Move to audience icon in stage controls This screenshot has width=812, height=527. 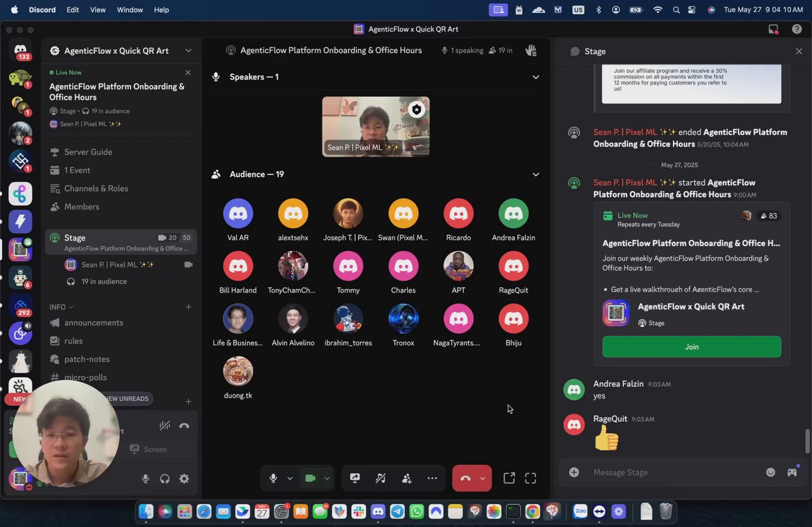(x=407, y=478)
